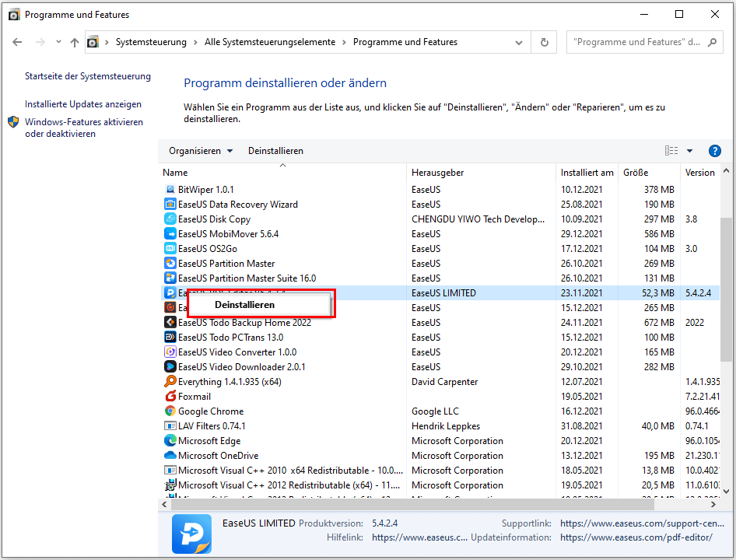Click the Microsoft Edge program icon
The image size is (736, 560).
[x=170, y=441]
